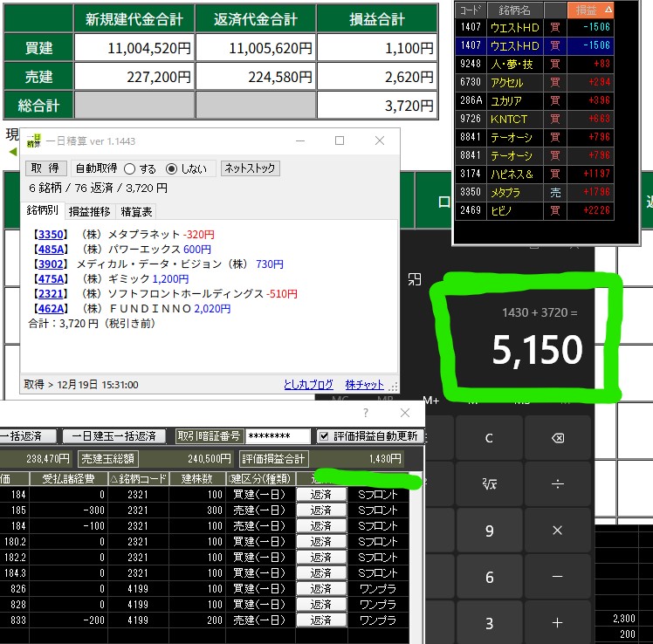The image size is (653, 644).
Task: Click the keep-on-top icon in calculator
Action: coord(415,279)
